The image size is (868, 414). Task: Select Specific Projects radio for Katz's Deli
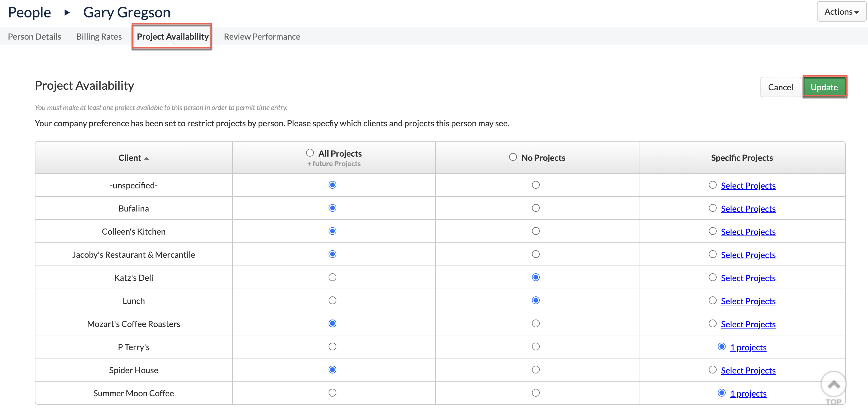712,277
